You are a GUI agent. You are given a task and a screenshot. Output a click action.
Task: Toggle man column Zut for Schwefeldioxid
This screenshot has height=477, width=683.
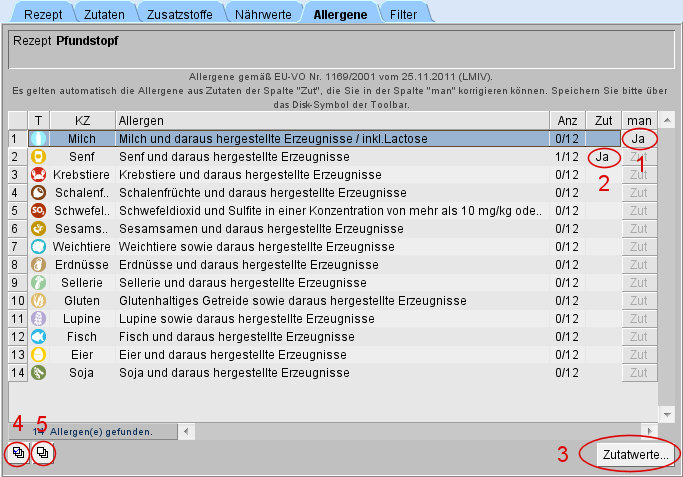coord(639,211)
